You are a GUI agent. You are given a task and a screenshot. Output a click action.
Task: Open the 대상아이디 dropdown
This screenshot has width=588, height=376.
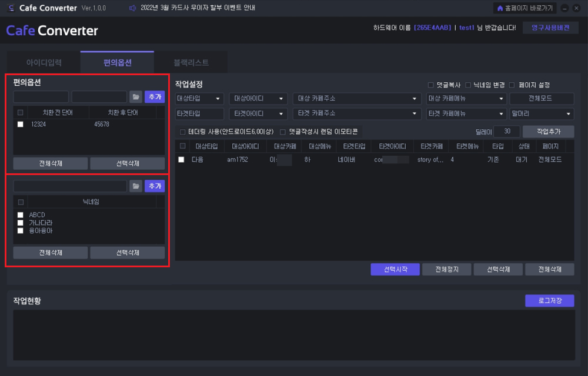tap(258, 99)
